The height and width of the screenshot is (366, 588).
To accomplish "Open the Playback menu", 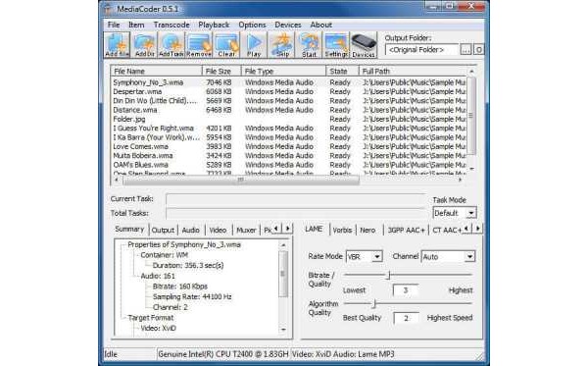I will (214, 25).
